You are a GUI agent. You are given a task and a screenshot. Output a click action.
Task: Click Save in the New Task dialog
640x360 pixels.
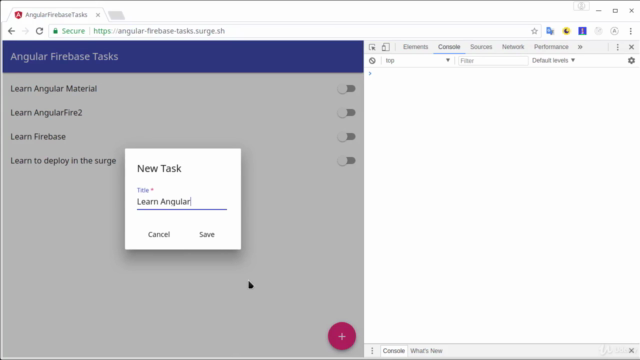207,234
